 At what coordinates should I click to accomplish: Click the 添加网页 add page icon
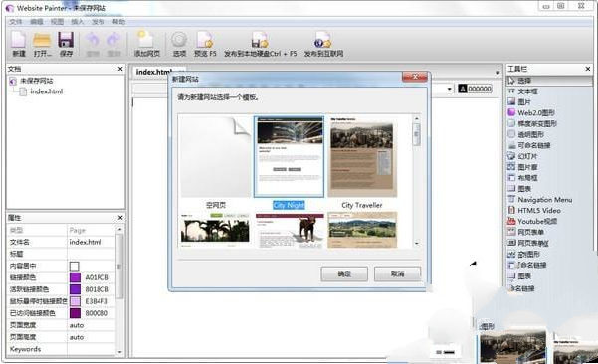click(x=146, y=40)
